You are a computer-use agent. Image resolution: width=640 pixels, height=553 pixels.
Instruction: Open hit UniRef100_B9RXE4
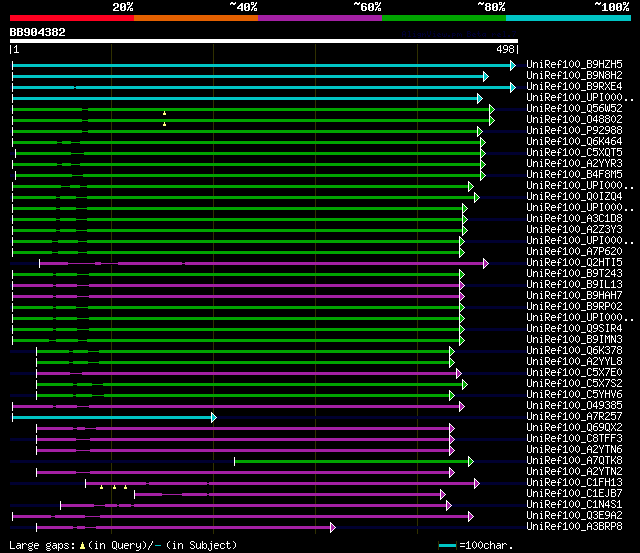[x=574, y=87]
